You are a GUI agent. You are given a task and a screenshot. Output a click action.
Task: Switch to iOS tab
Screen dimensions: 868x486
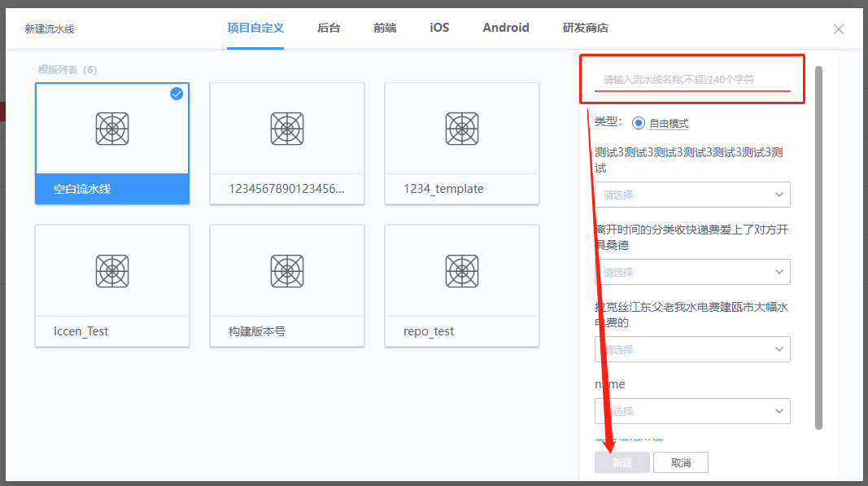pyautogui.click(x=439, y=28)
